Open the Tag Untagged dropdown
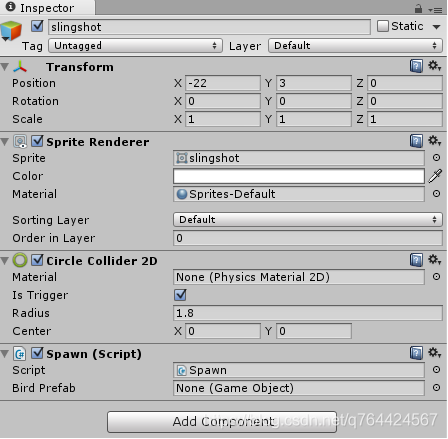Screen dimensions: 448x439 coord(135,46)
